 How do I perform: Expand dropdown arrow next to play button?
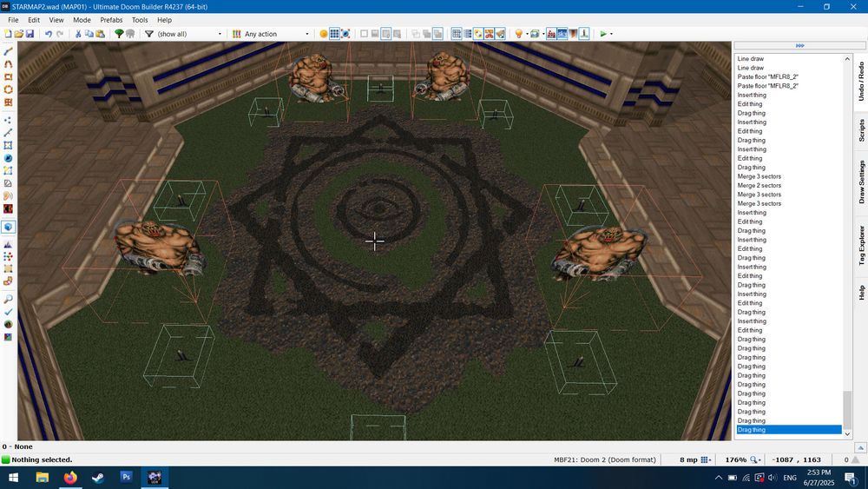point(612,34)
